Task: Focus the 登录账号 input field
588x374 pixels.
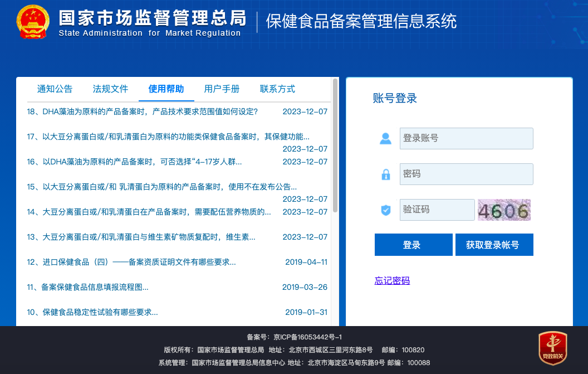Action: coord(466,139)
